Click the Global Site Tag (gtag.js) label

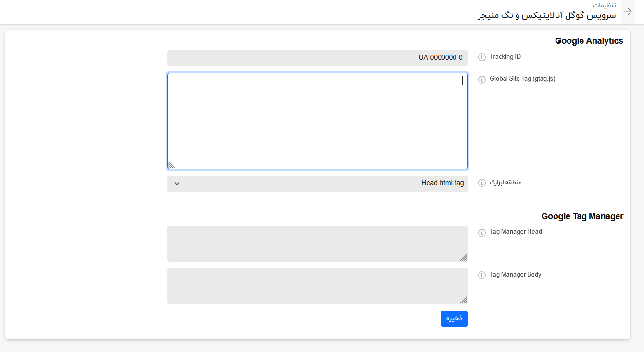[522, 79]
